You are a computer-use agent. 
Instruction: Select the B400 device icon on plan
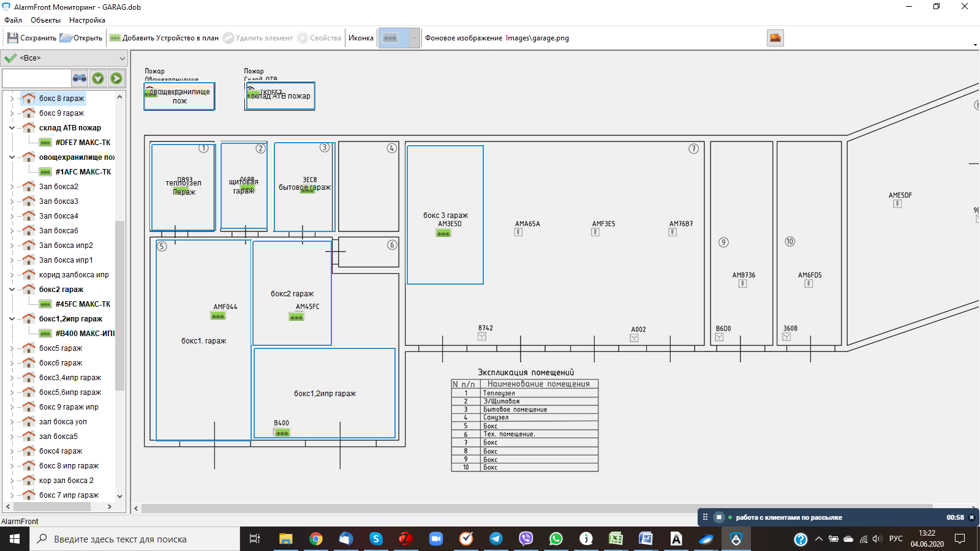click(x=282, y=433)
